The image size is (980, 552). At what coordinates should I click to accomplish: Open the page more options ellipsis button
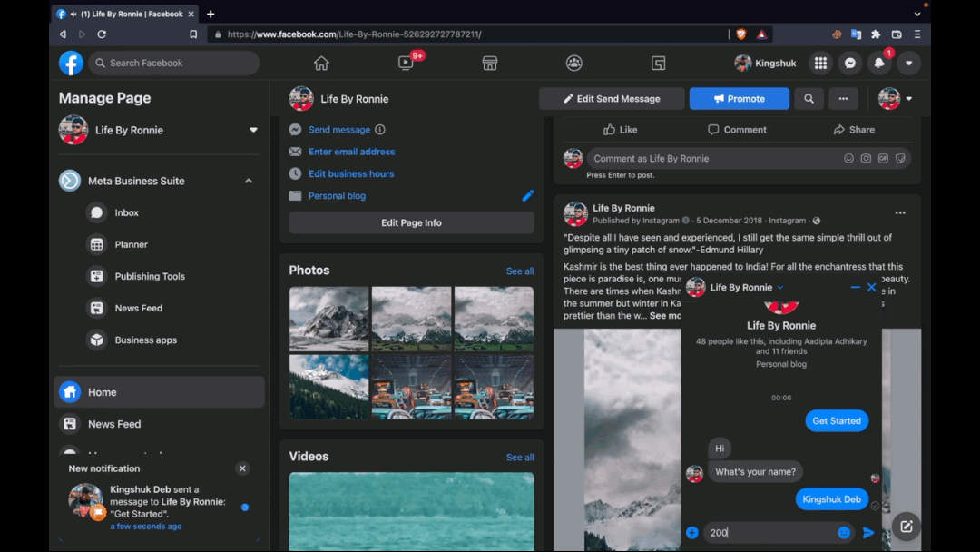point(843,99)
